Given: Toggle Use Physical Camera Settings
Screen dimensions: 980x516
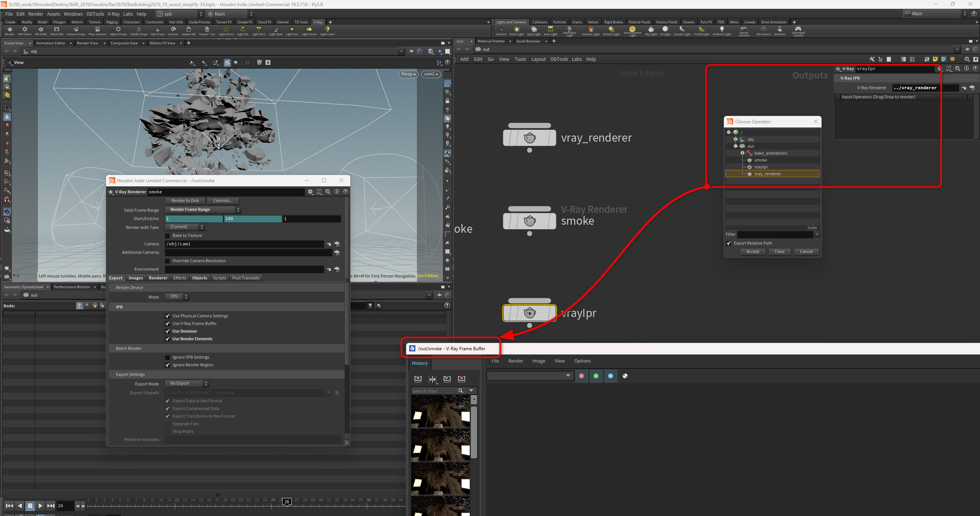Looking at the screenshot, I should click(x=167, y=316).
